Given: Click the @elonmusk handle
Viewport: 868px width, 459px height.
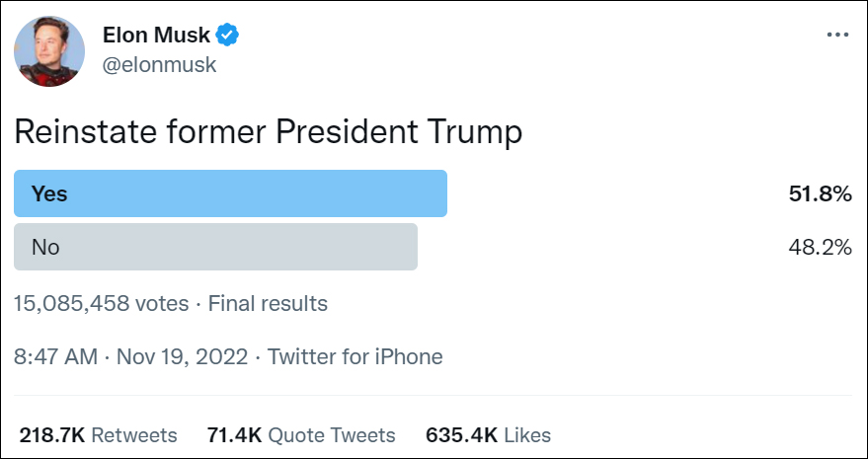Looking at the screenshot, I should point(159,65).
